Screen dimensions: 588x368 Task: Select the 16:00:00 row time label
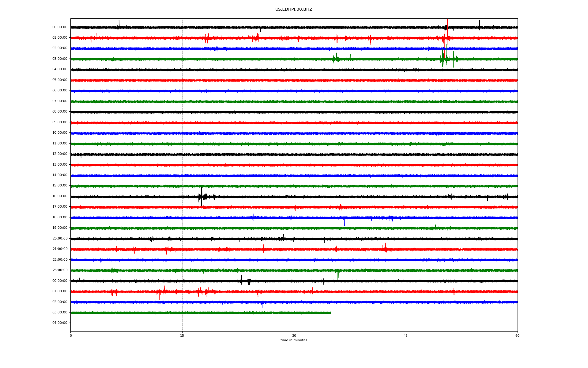pos(60,196)
